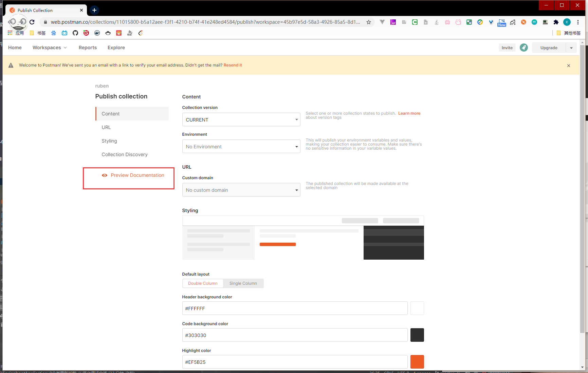Image resolution: width=588 pixels, height=373 pixels.
Task: Open the blue bilibili TV bookmark
Action: coord(65,33)
